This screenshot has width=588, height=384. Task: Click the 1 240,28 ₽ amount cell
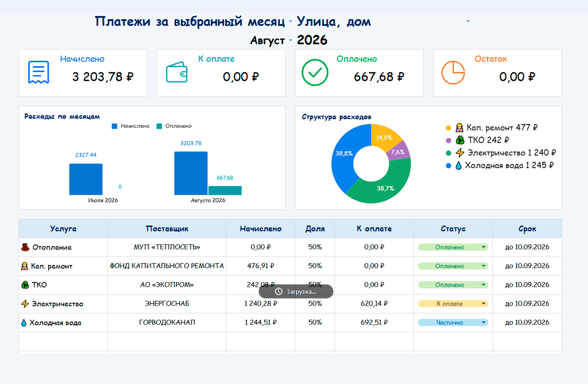pyautogui.click(x=260, y=303)
